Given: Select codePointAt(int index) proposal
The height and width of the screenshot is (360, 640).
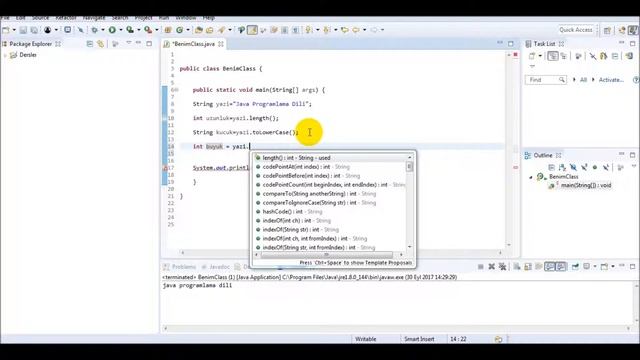Looking at the screenshot, I should pos(330,167).
